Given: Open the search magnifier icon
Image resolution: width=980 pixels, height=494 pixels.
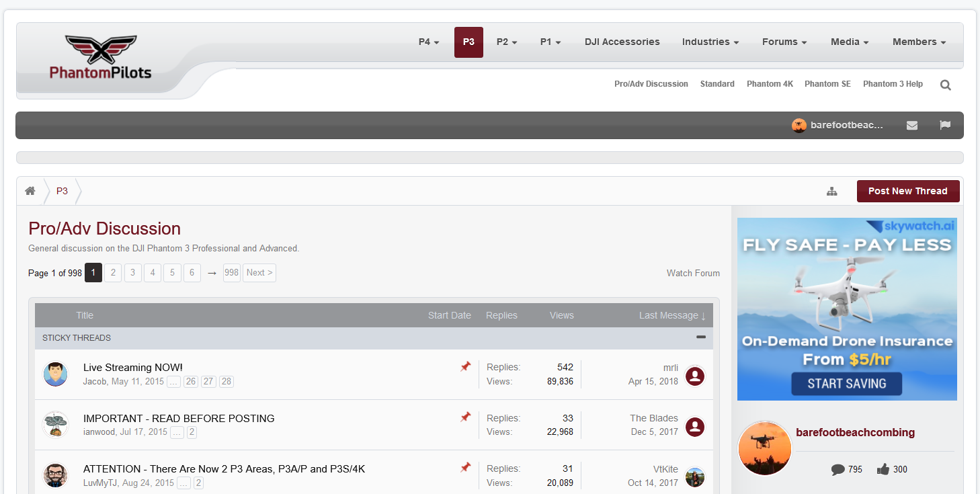Looking at the screenshot, I should pos(946,85).
